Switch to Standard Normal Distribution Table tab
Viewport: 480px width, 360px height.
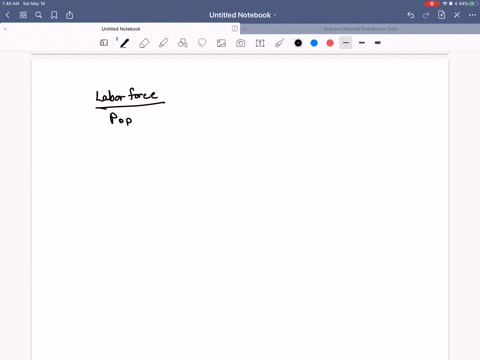tap(361, 29)
